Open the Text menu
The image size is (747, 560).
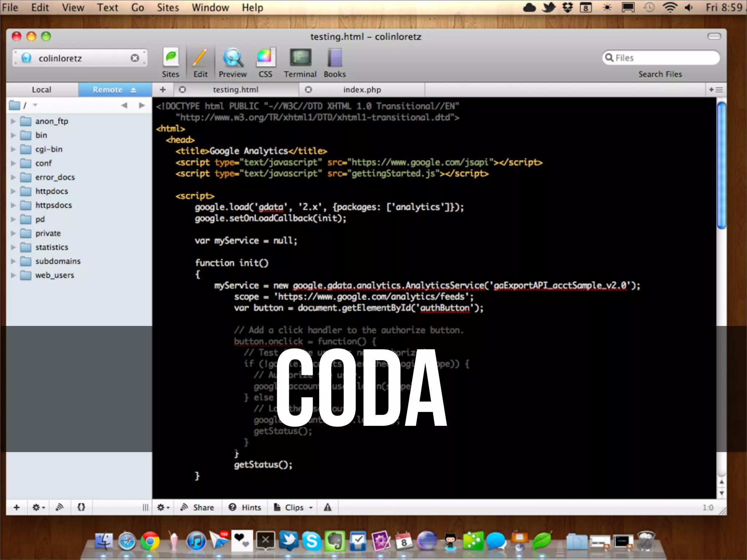108,7
